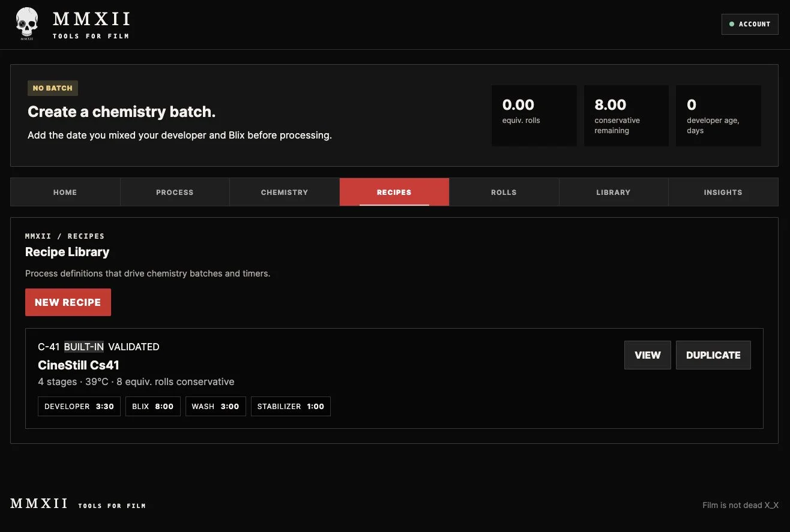Open the Chemistry tab

tap(285, 192)
